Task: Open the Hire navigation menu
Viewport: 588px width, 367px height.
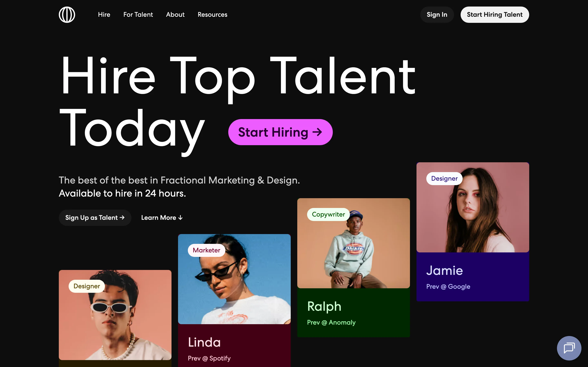Action: point(104,14)
